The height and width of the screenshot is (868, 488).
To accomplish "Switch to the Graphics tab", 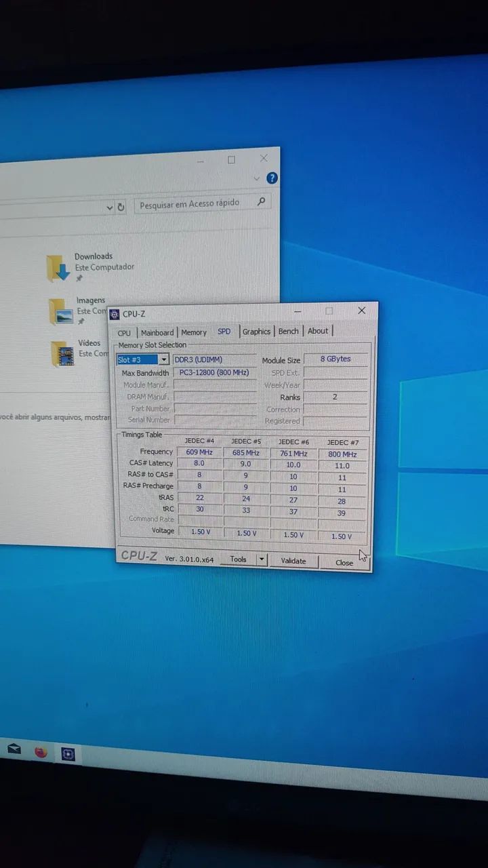I will [x=257, y=332].
